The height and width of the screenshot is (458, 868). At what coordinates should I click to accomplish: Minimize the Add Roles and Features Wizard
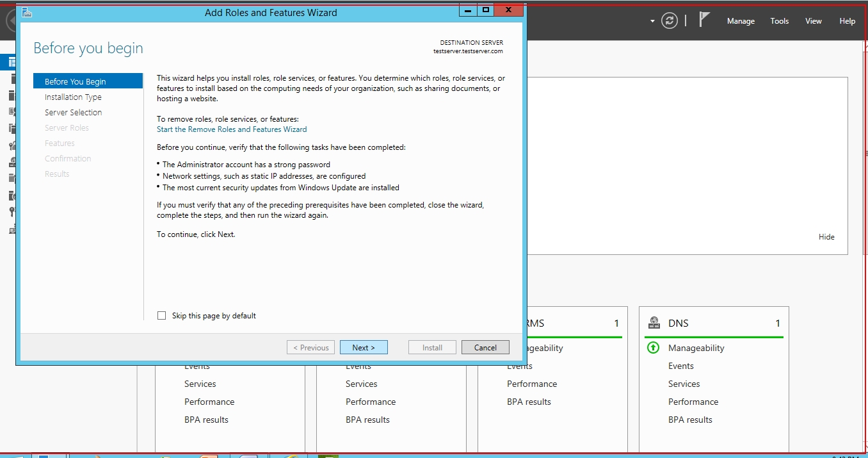tap(468, 10)
